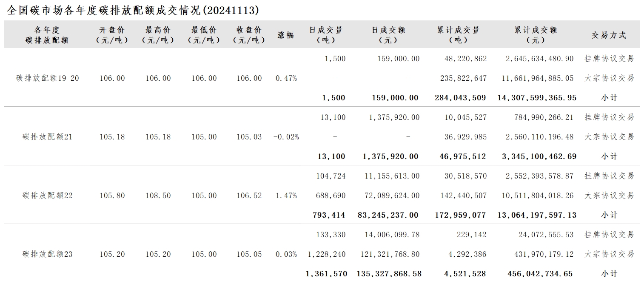
Task: Click the 累计成交额 column header
Action: [x=536, y=35]
